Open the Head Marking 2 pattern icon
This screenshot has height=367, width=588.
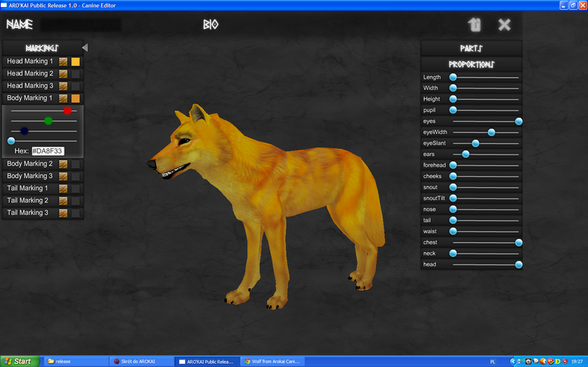click(63, 74)
